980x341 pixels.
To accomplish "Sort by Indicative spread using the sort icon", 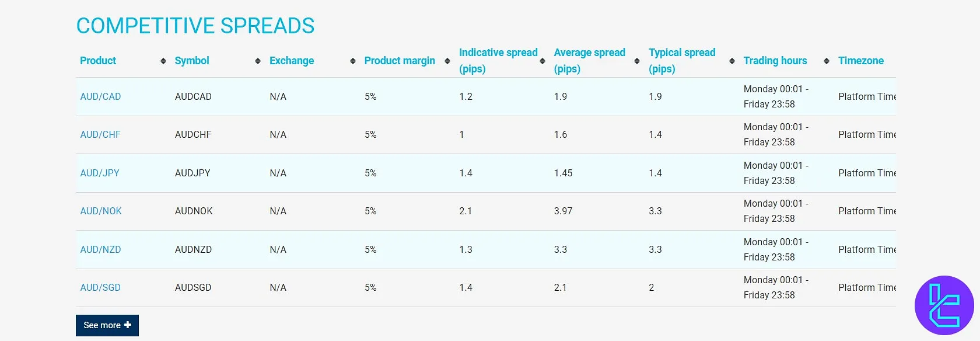I will tap(542, 61).
